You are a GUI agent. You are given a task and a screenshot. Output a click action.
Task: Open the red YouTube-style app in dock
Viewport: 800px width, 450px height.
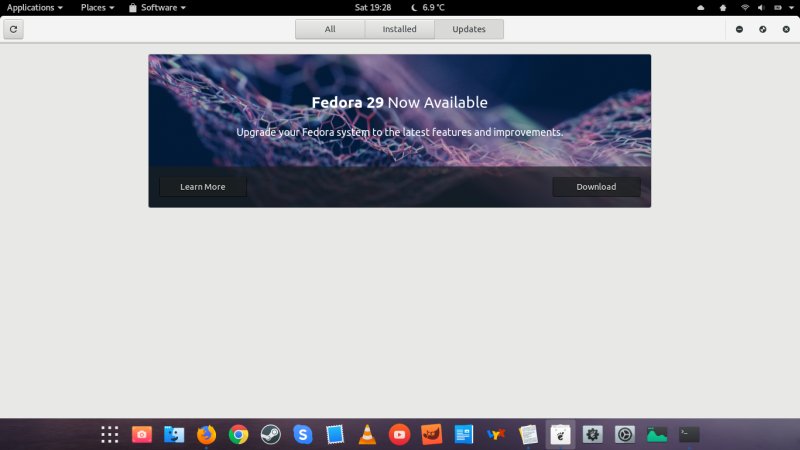399,435
